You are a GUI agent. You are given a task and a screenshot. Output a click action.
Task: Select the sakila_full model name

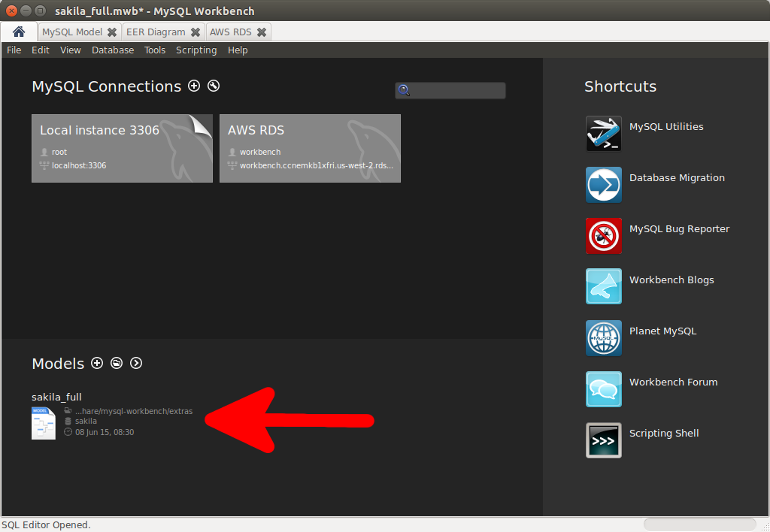(x=56, y=397)
